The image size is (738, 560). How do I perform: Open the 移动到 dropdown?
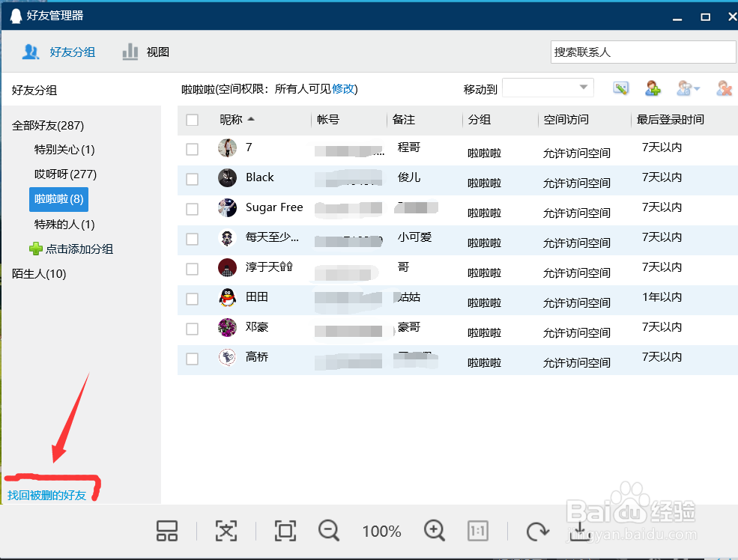point(548,87)
